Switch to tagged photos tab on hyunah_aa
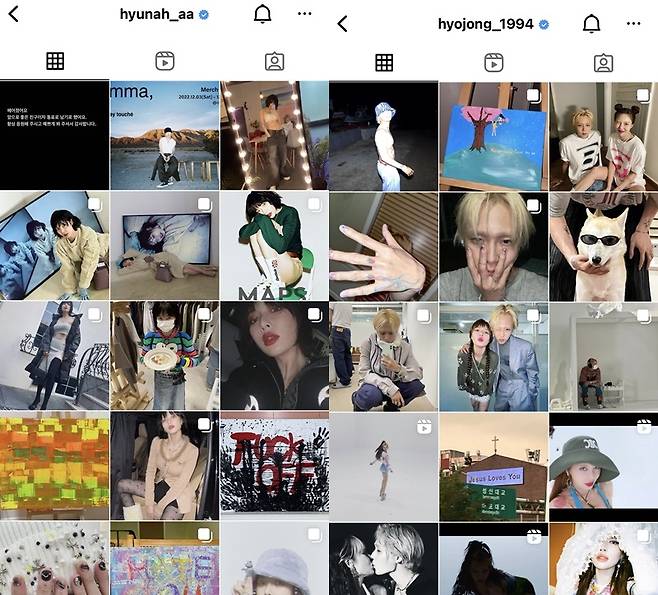Viewport: 658px width, 595px height. (273, 61)
